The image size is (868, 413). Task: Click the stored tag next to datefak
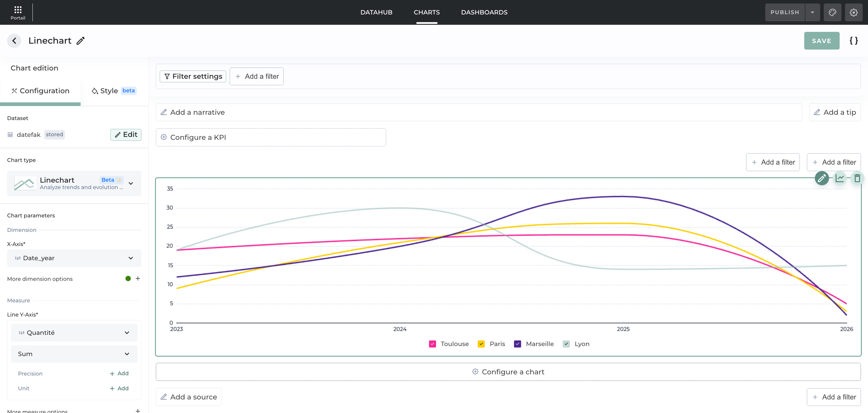tap(54, 134)
